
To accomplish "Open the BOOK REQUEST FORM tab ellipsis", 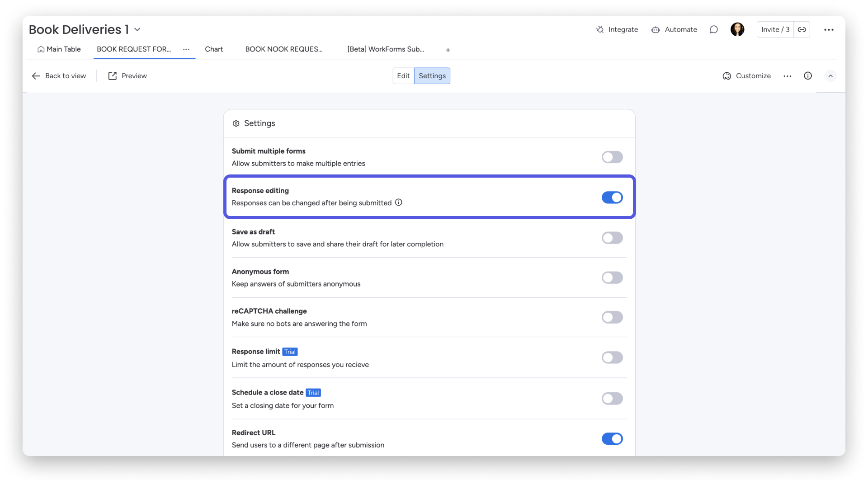I will point(186,50).
